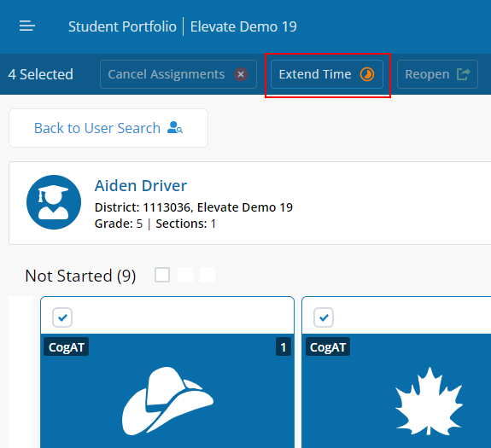Click the Cancel Assignments button label
491x448 pixels.
pyautogui.click(x=167, y=74)
